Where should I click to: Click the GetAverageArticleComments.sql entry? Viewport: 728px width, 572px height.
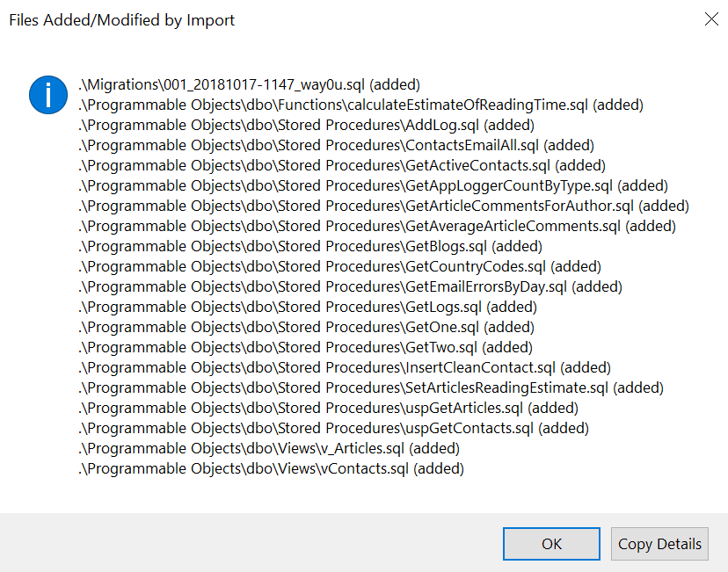click(x=377, y=227)
